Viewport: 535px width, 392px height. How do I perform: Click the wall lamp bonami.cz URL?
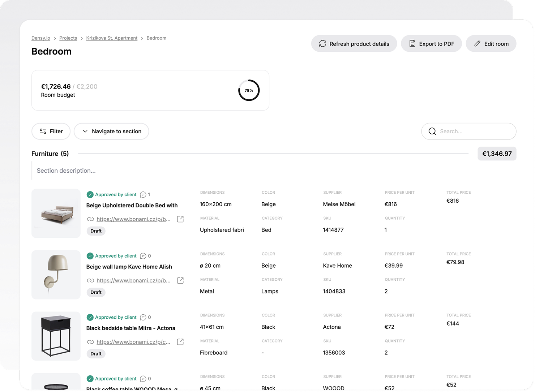(133, 280)
